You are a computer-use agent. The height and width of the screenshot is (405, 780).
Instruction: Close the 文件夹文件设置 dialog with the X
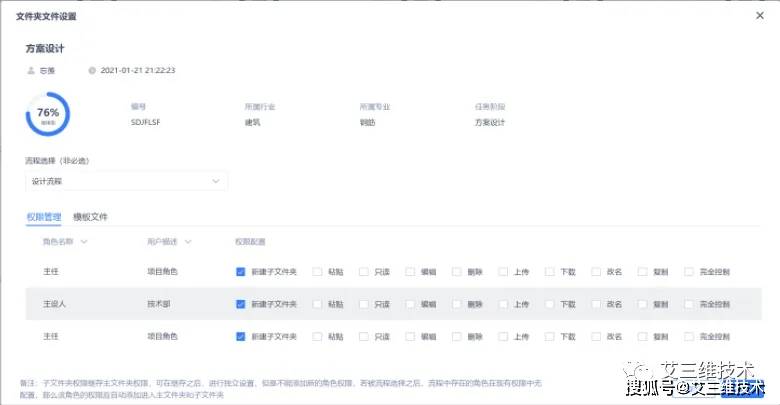click(760, 15)
